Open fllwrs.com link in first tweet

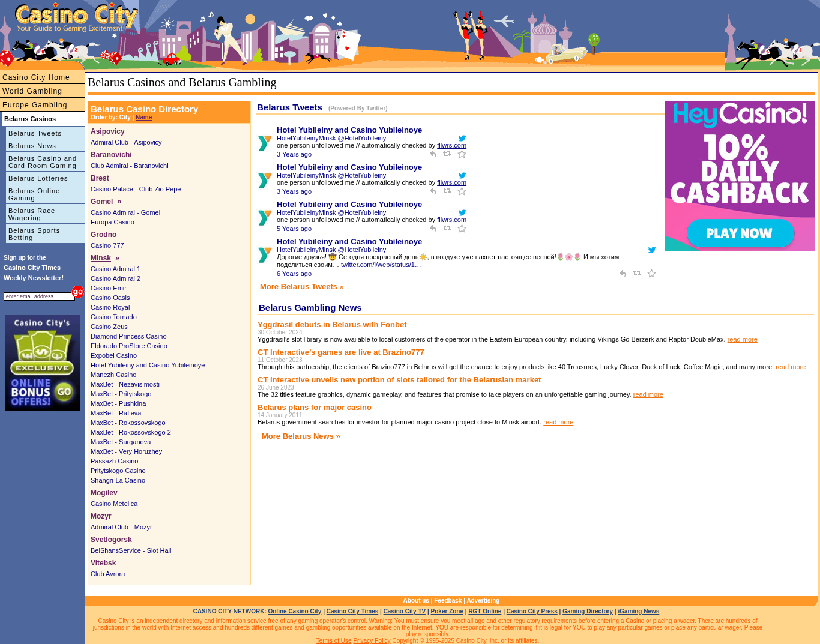tap(451, 145)
